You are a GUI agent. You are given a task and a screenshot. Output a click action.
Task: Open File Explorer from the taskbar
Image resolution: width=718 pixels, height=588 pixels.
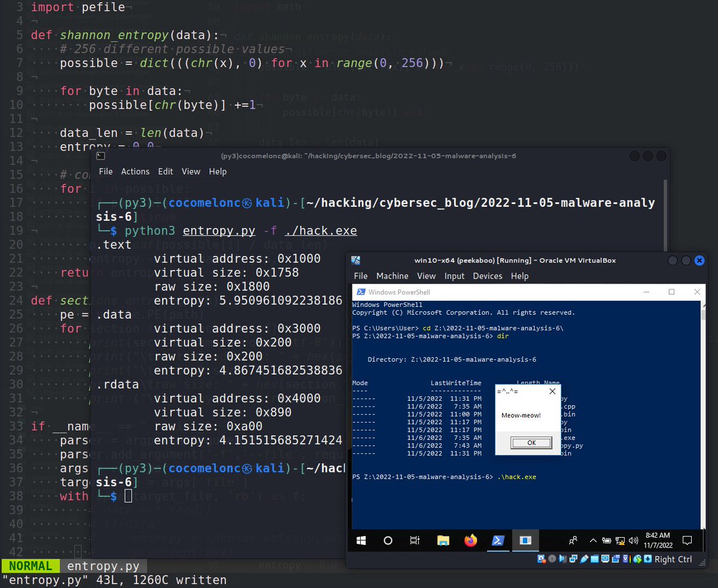(x=443, y=540)
